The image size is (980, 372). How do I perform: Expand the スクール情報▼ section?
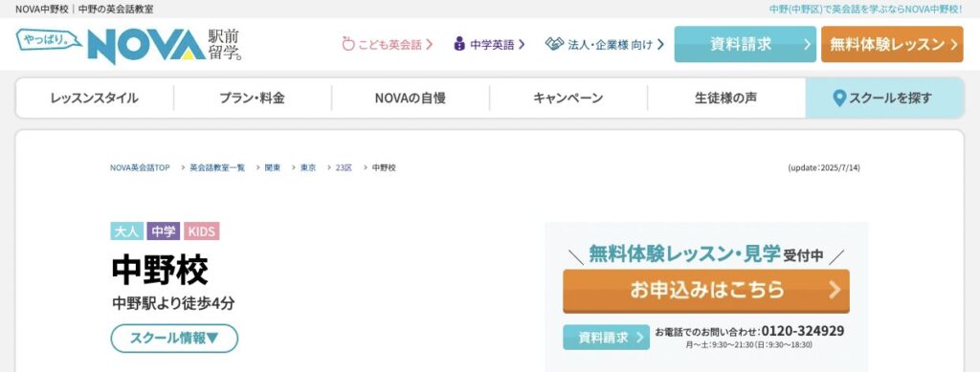click(x=174, y=339)
